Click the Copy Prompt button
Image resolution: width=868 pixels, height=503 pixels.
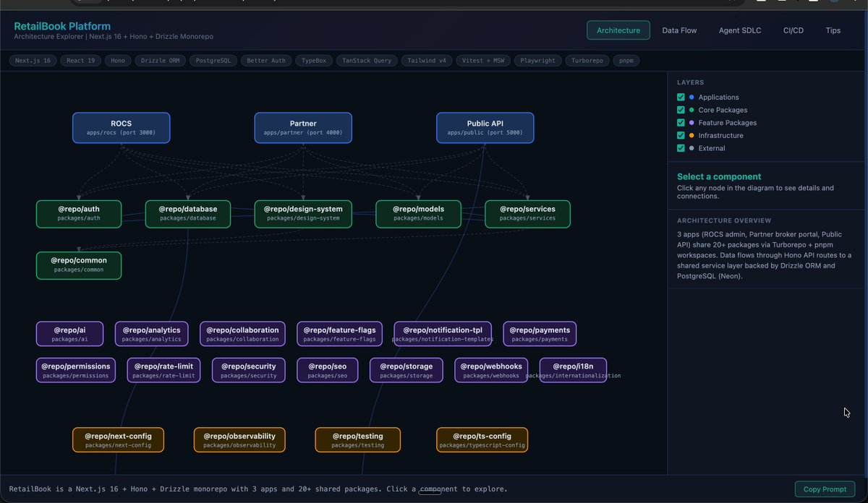(825, 489)
